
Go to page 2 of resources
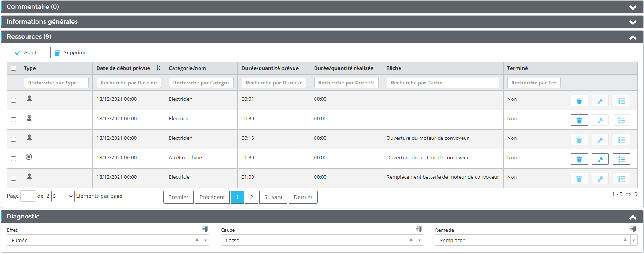pyautogui.click(x=251, y=197)
